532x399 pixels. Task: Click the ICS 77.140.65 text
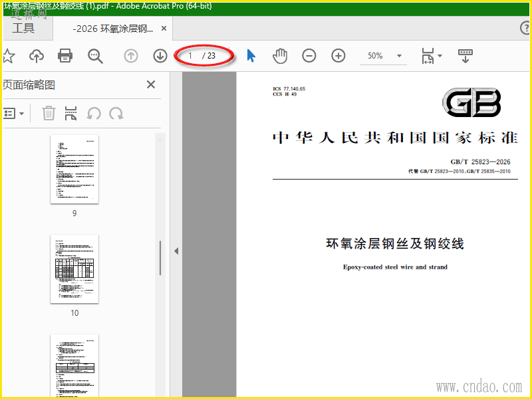(x=289, y=89)
